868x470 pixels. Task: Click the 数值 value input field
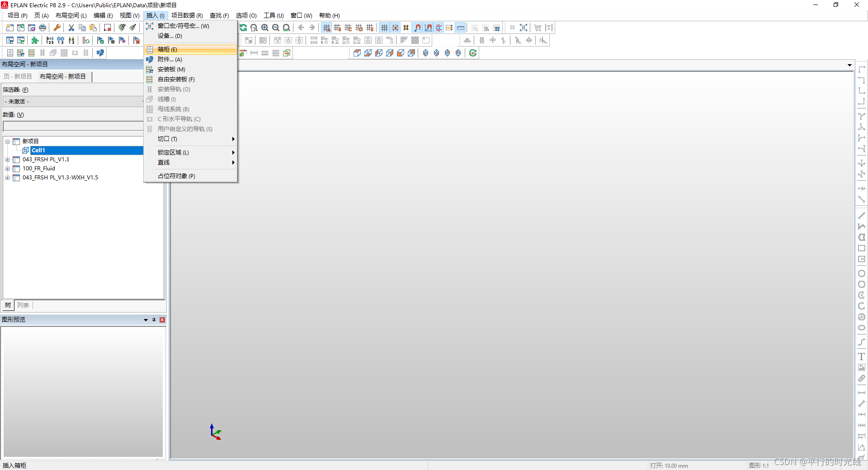(73, 126)
